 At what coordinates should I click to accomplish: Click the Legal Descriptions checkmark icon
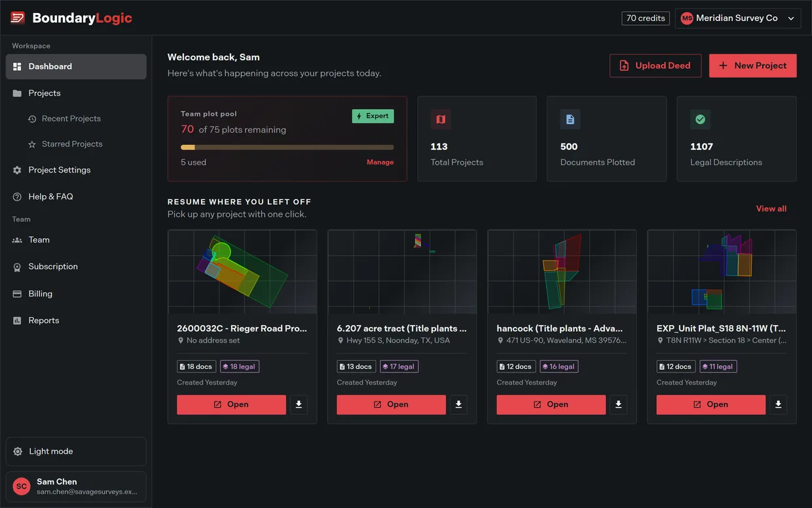click(701, 119)
